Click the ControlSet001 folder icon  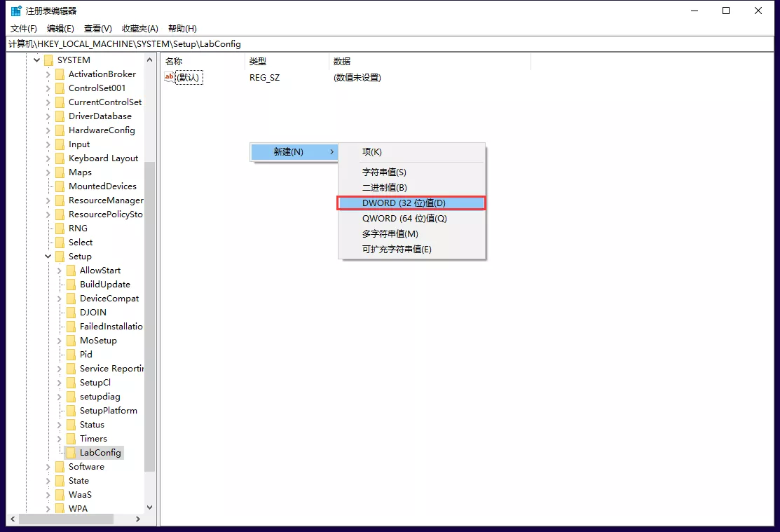pyautogui.click(x=60, y=88)
